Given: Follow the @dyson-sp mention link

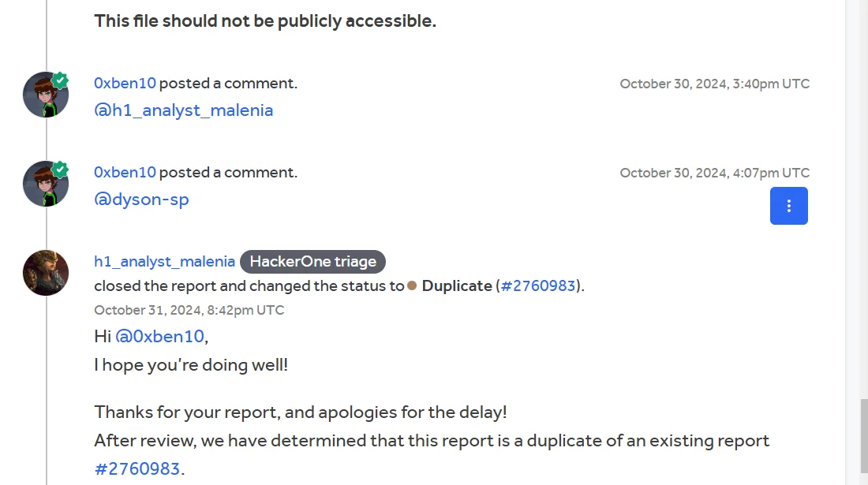Looking at the screenshot, I should 141,199.
